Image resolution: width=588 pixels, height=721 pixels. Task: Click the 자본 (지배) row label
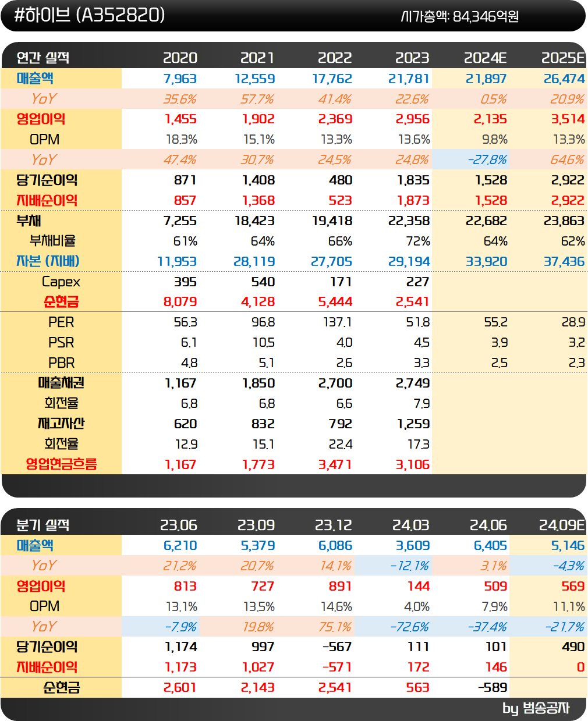tap(48, 261)
